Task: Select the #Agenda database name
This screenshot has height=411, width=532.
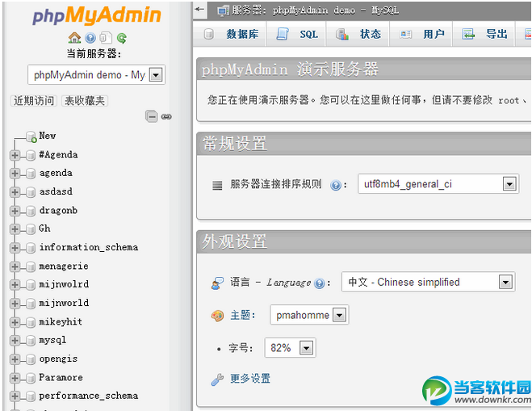Action: [58, 155]
